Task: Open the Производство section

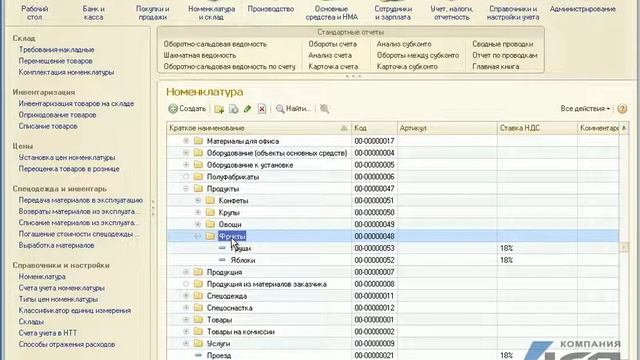Action: 271,9
